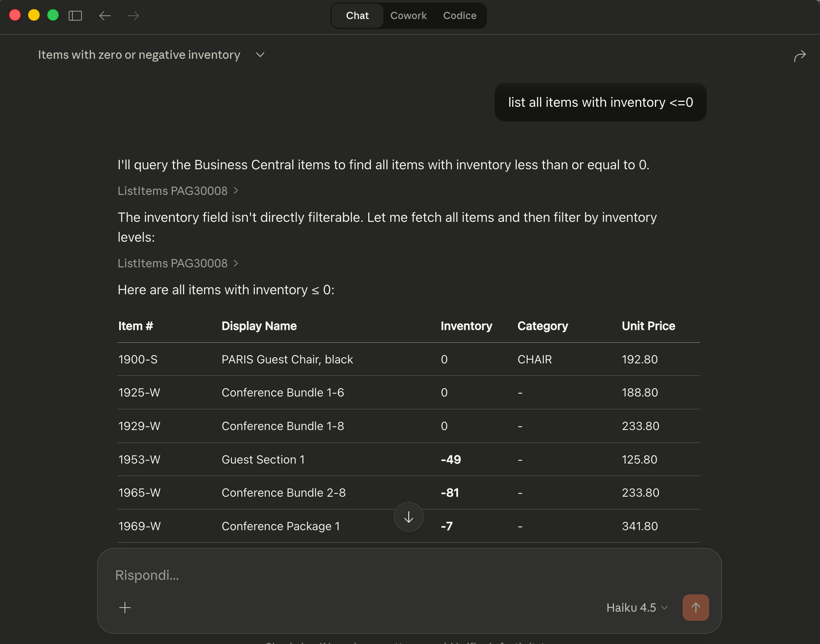Switch to the Cowork tab
The image size is (820, 644).
408,16
